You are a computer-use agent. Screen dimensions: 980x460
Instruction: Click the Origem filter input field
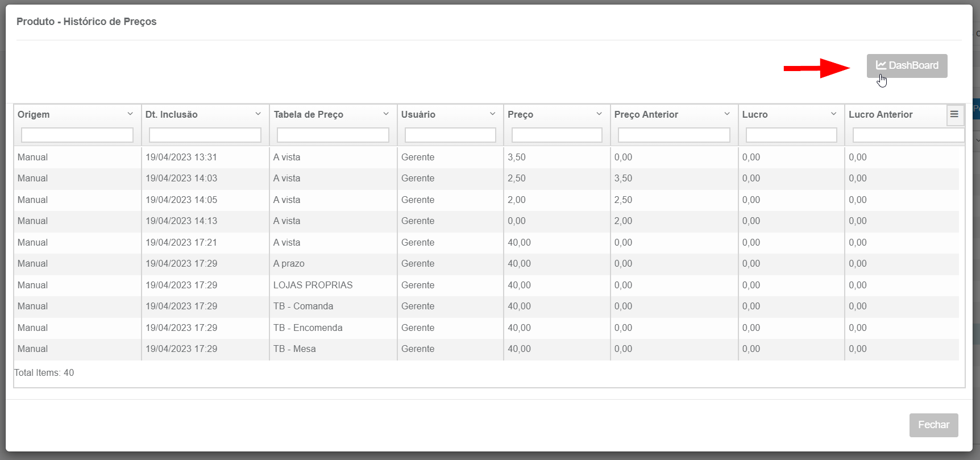pyautogui.click(x=77, y=135)
